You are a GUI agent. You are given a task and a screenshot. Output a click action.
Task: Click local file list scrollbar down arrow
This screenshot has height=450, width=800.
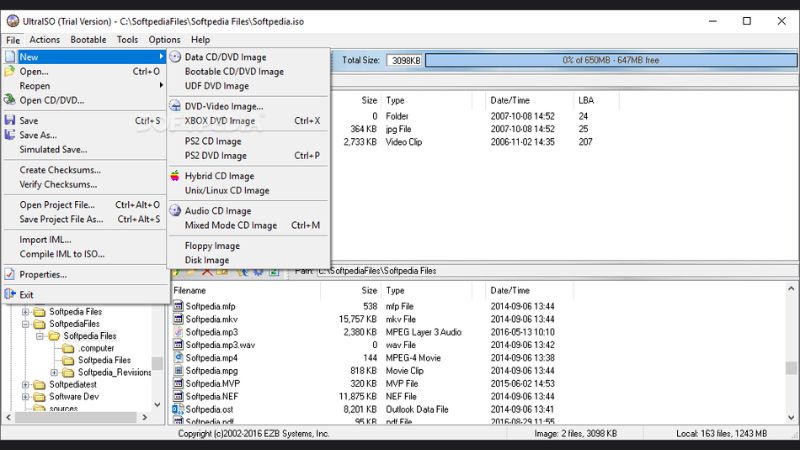point(791,417)
